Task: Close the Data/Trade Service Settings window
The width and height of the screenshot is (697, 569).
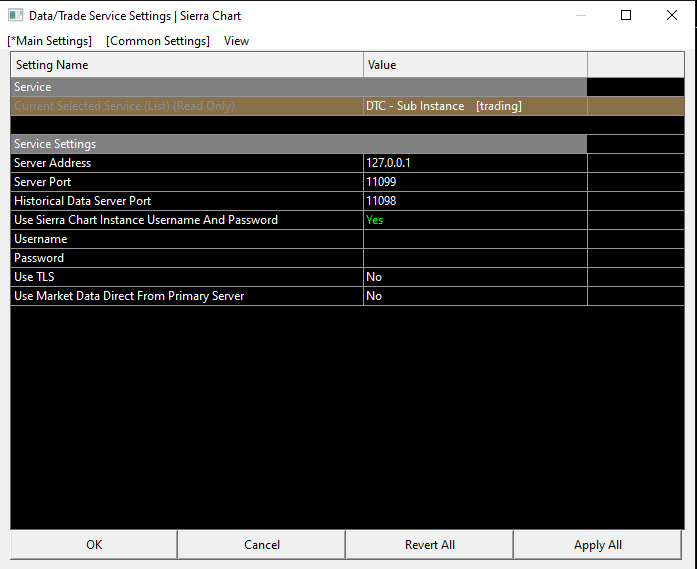Action: (672, 16)
